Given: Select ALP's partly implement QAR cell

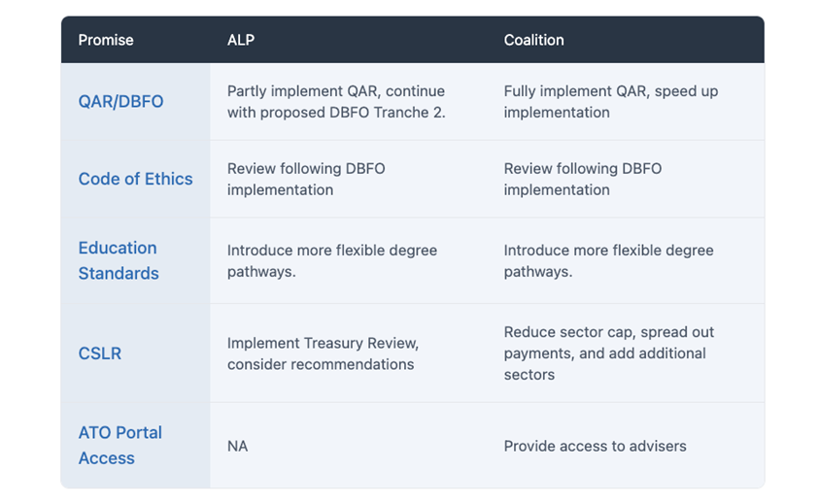Looking at the screenshot, I should 349,102.
